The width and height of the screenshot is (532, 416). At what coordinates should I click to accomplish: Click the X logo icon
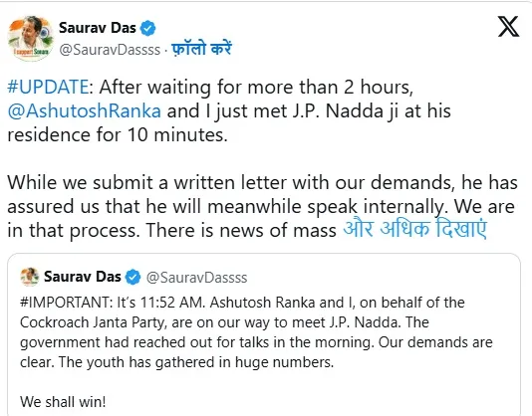tap(508, 27)
